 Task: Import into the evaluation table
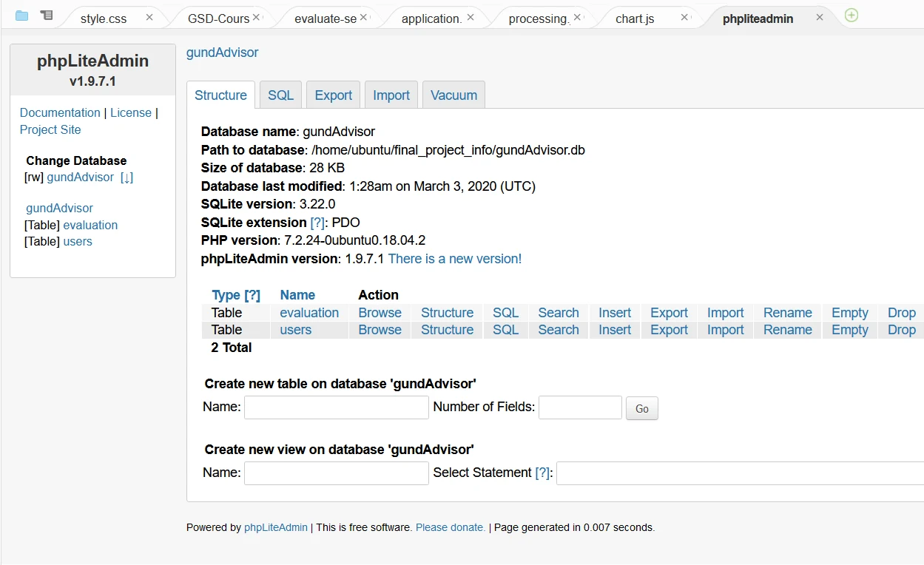pyautogui.click(x=726, y=313)
